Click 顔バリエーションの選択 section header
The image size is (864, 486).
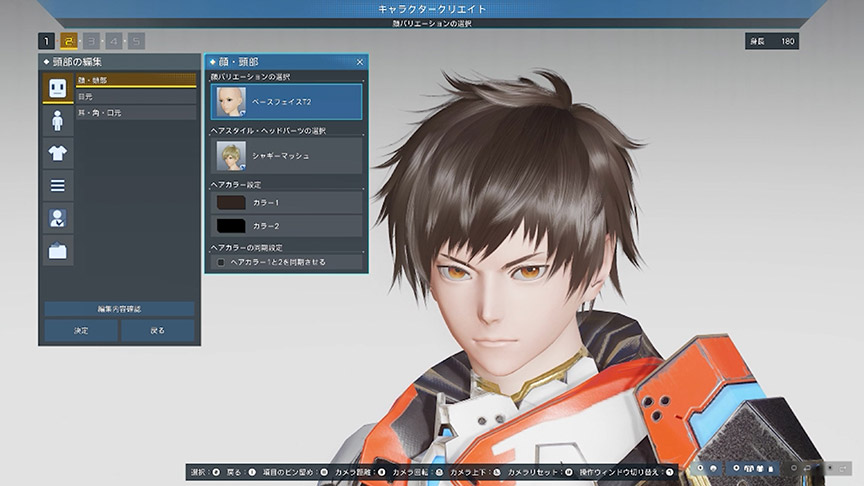point(250,77)
